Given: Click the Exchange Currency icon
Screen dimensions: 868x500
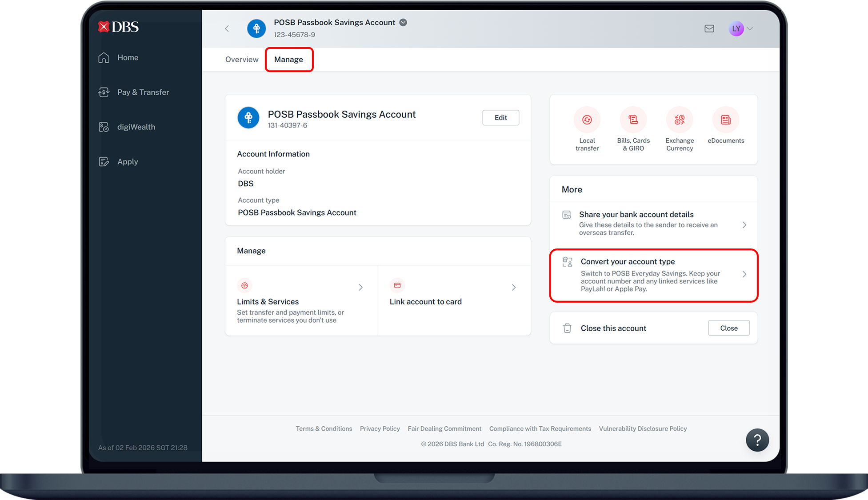Looking at the screenshot, I should tap(679, 120).
